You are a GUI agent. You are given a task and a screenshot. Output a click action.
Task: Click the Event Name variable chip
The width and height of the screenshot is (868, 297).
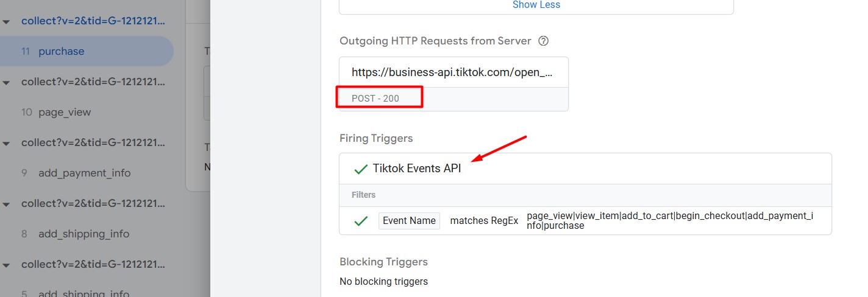(x=409, y=221)
